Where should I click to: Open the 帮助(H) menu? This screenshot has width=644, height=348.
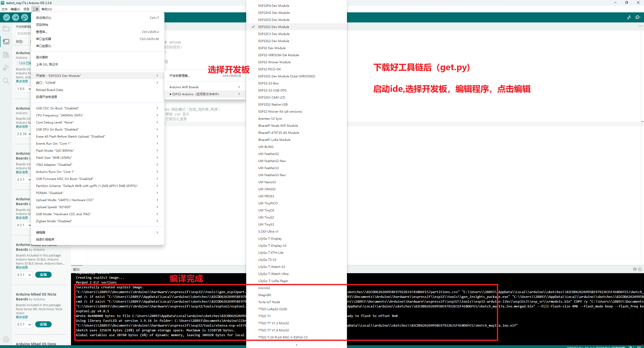pyautogui.click(x=47, y=9)
